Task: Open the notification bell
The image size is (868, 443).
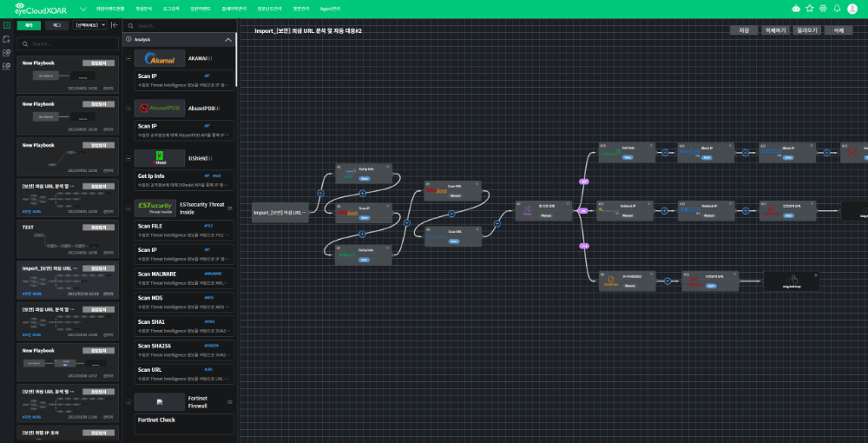Action: (x=838, y=8)
